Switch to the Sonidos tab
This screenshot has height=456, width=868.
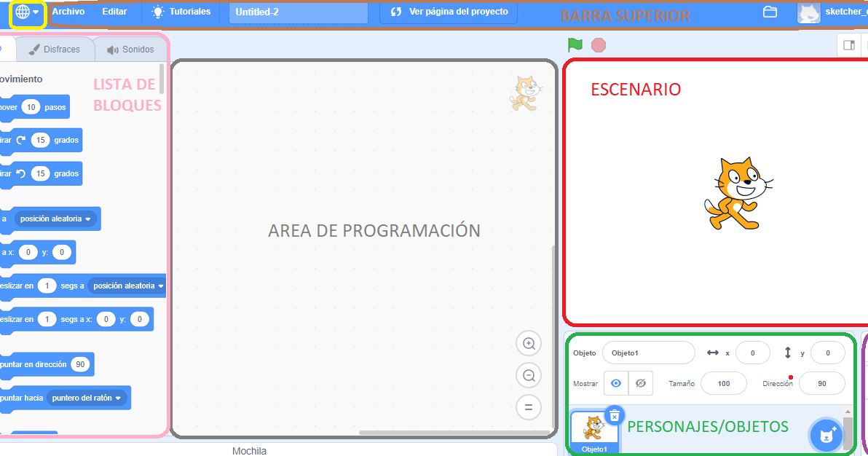[130, 49]
